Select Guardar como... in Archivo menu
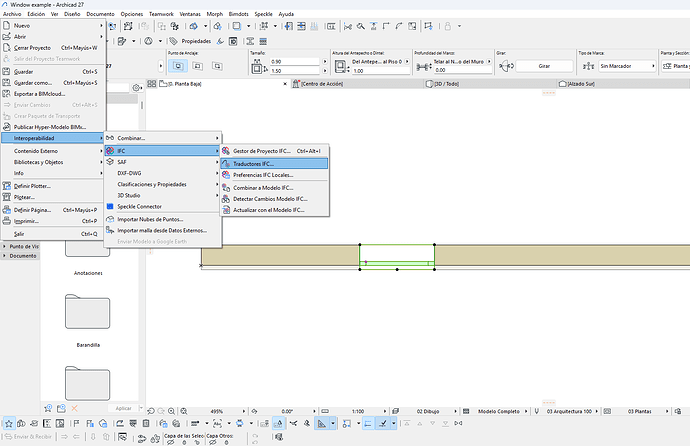This screenshot has height=446, width=690. point(53,83)
